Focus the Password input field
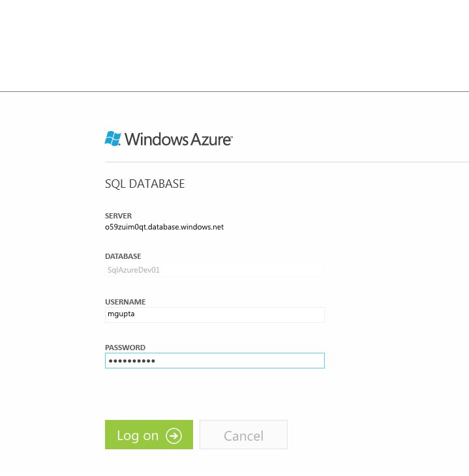The image size is (469, 476). pyautogui.click(x=215, y=361)
